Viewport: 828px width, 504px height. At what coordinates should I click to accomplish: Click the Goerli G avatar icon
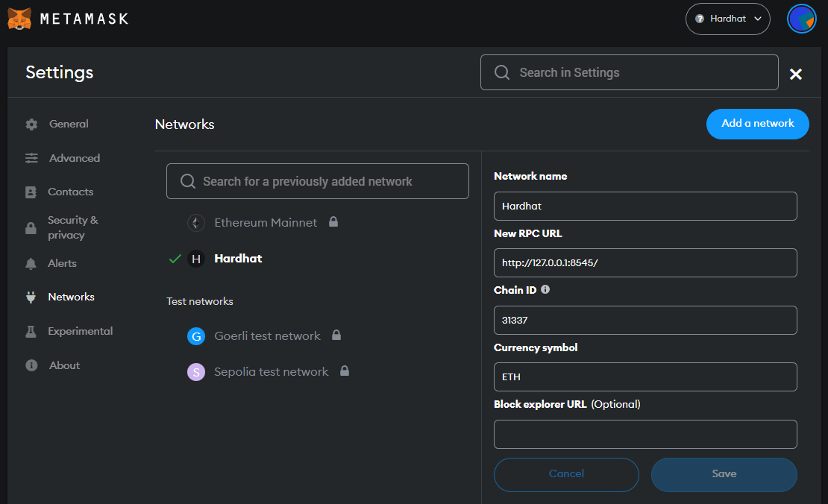point(196,336)
